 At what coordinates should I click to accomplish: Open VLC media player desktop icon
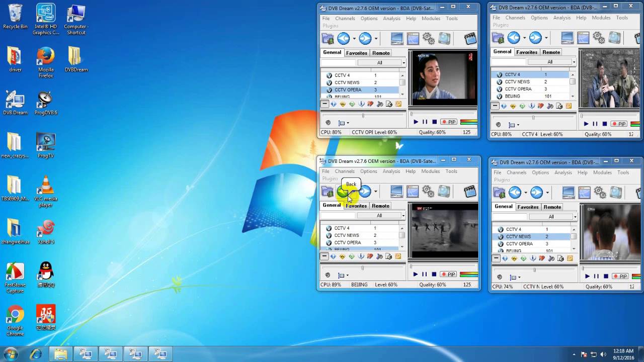click(x=45, y=192)
